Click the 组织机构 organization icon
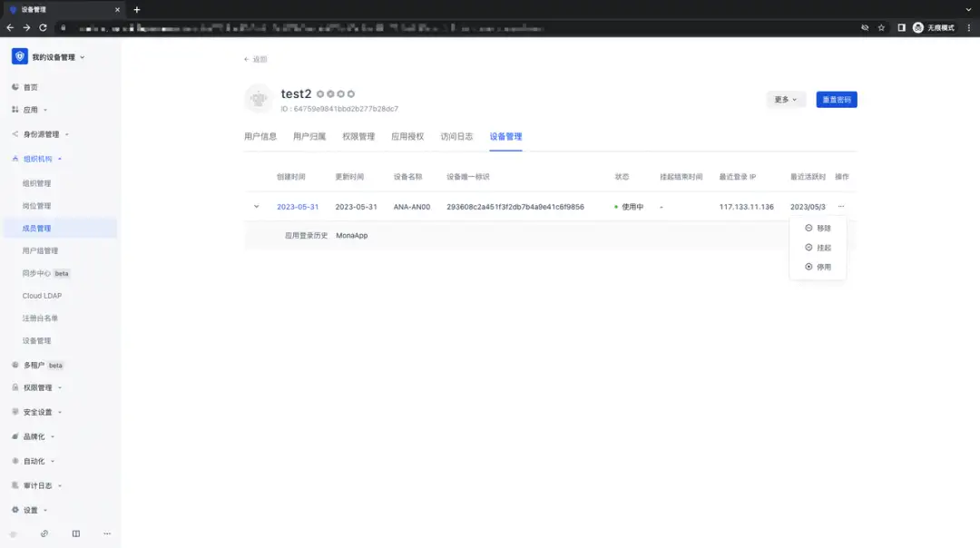Screen dimensions: 980x548 (x=15, y=159)
